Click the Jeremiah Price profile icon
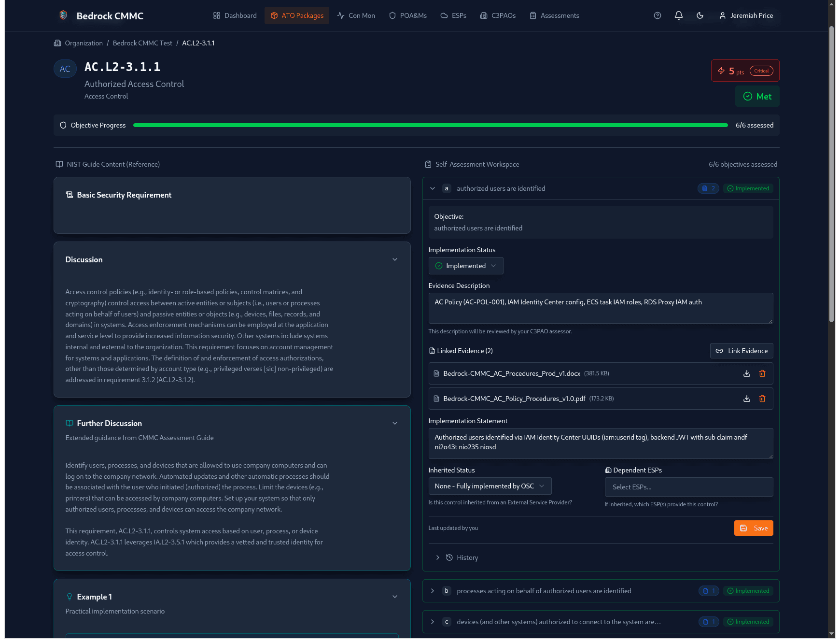The height and width of the screenshot is (643, 840). (x=722, y=15)
